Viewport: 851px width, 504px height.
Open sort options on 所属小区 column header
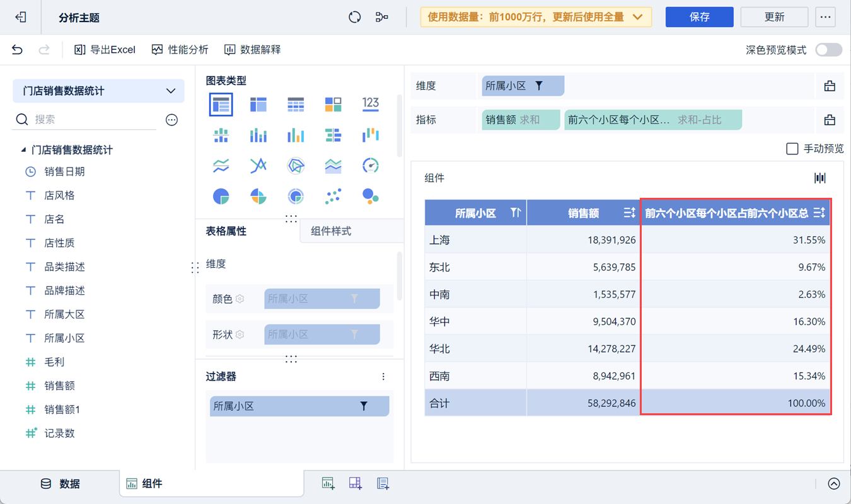click(516, 213)
